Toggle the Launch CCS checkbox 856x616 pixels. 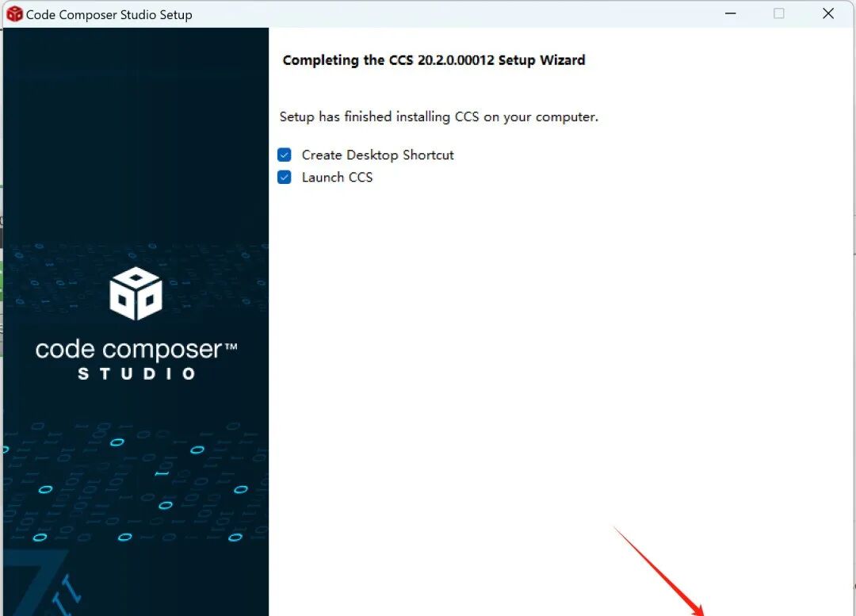point(285,177)
